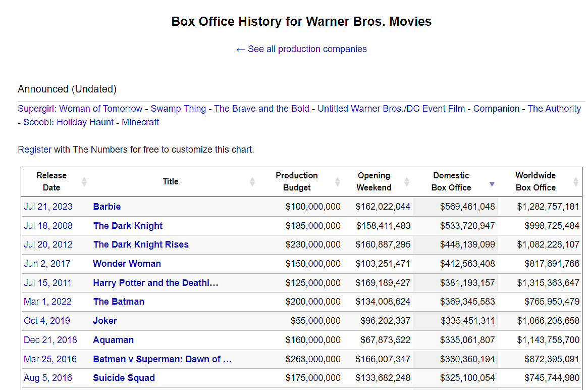Image resolution: width=588 pixels, height=390 pixels.
Task: Click Oct 4, 2019 date link
Action: (x=47, y=321)
